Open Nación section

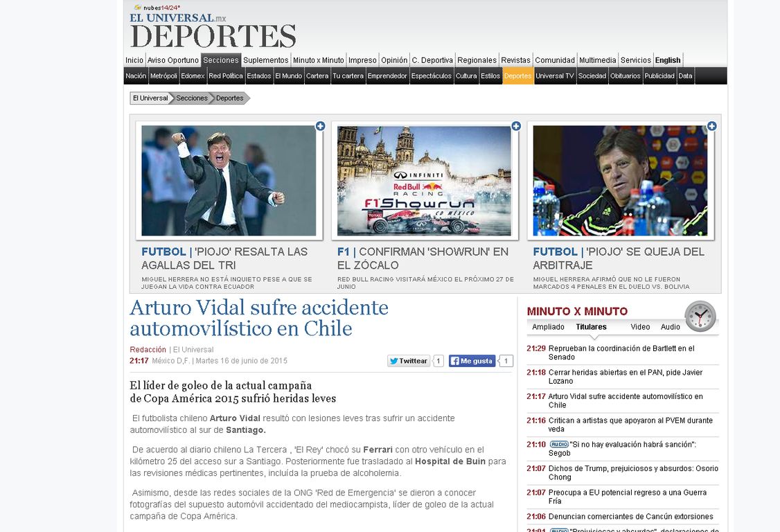[136, 76]
